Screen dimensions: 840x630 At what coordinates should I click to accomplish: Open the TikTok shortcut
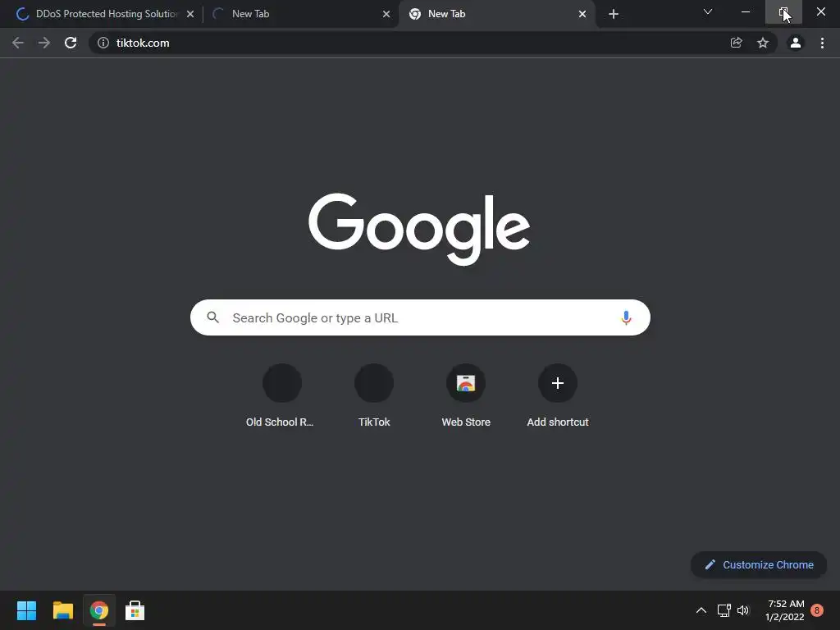[x=374, y=395]
